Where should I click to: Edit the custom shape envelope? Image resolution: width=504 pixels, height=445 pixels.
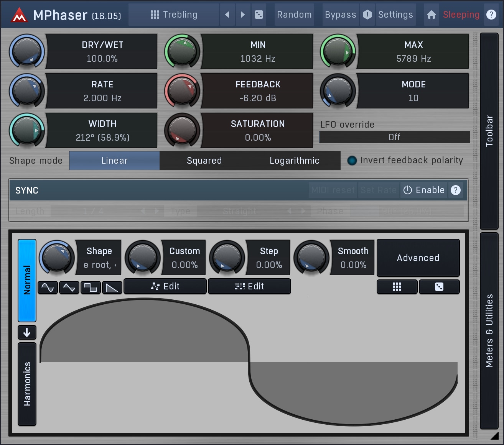(x=165, y=286)
